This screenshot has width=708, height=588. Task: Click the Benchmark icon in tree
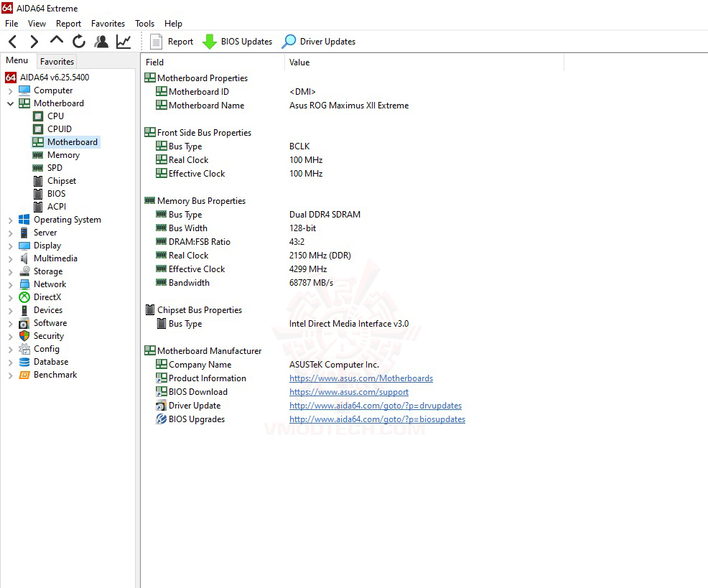click(24, 375)
